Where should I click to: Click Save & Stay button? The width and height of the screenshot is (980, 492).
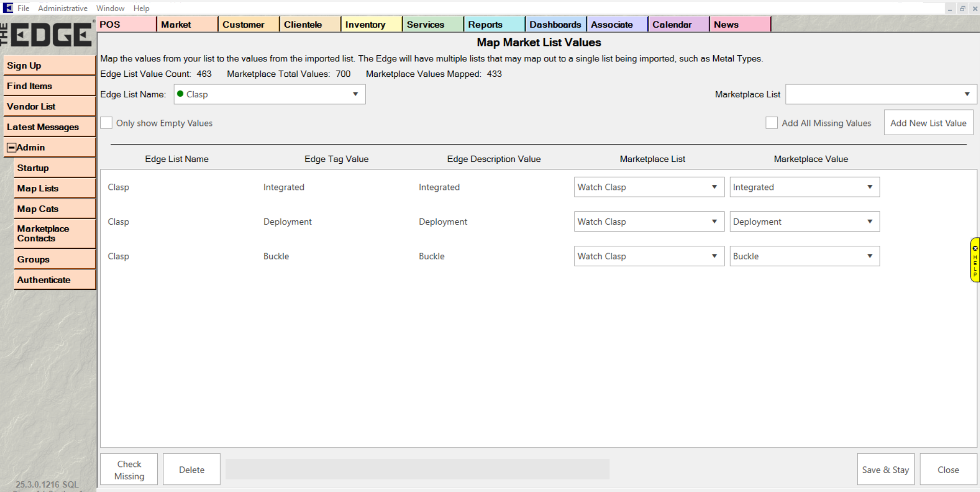(x=885, y=469)
